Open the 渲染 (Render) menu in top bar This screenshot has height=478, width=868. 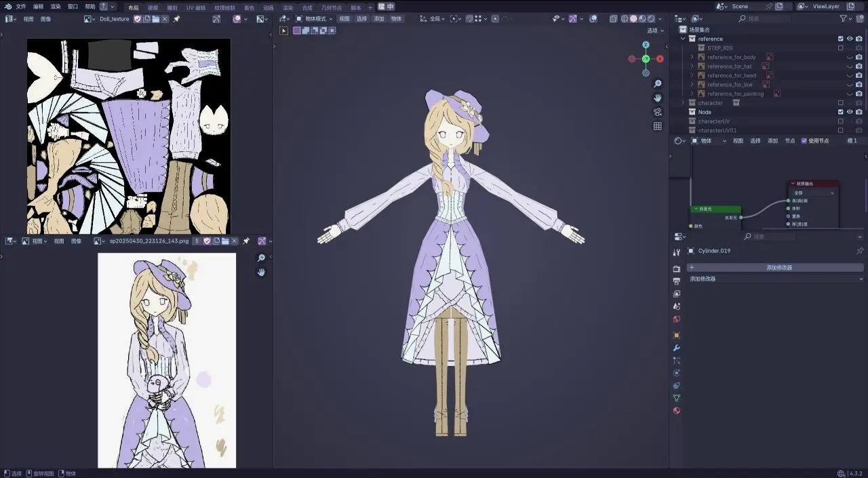coord(56,6)
